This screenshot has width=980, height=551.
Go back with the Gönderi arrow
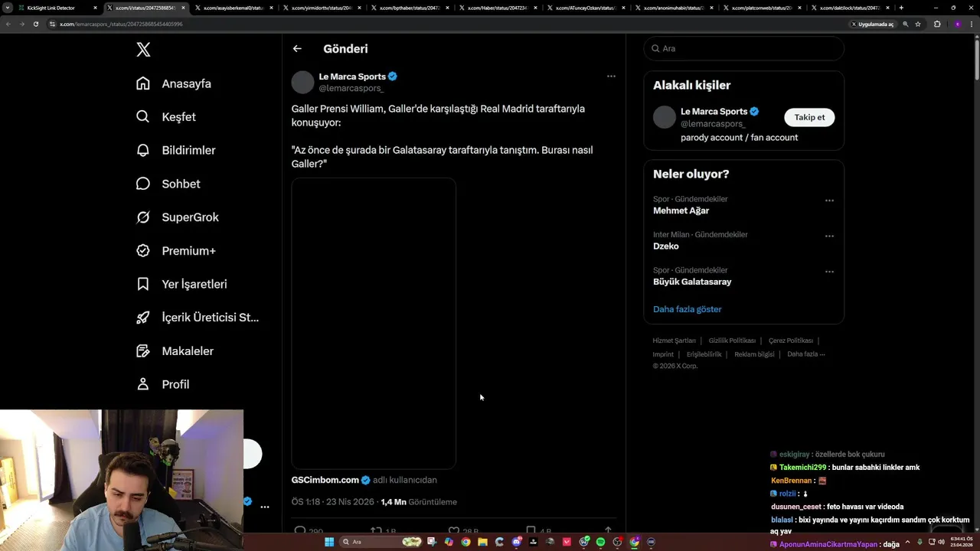point(297,48)
